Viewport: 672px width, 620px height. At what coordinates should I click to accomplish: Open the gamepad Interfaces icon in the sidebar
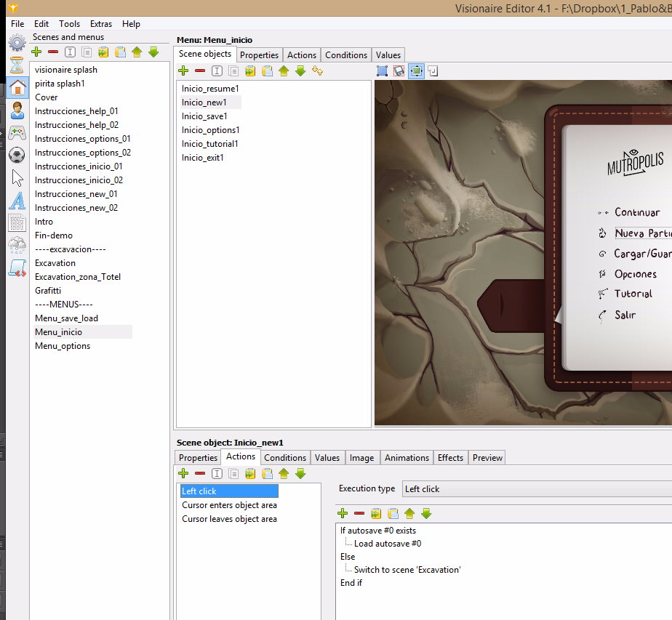coord(17,133)
